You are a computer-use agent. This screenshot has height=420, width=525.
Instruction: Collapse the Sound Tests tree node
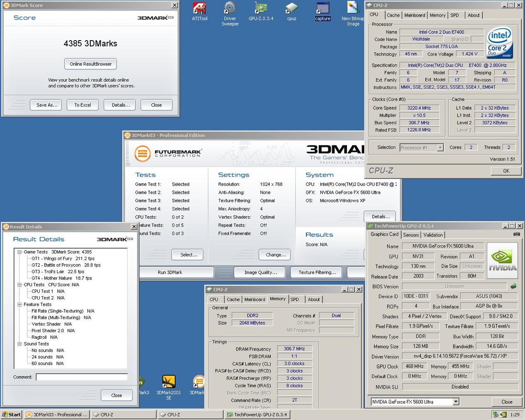(x=19, y=344)
